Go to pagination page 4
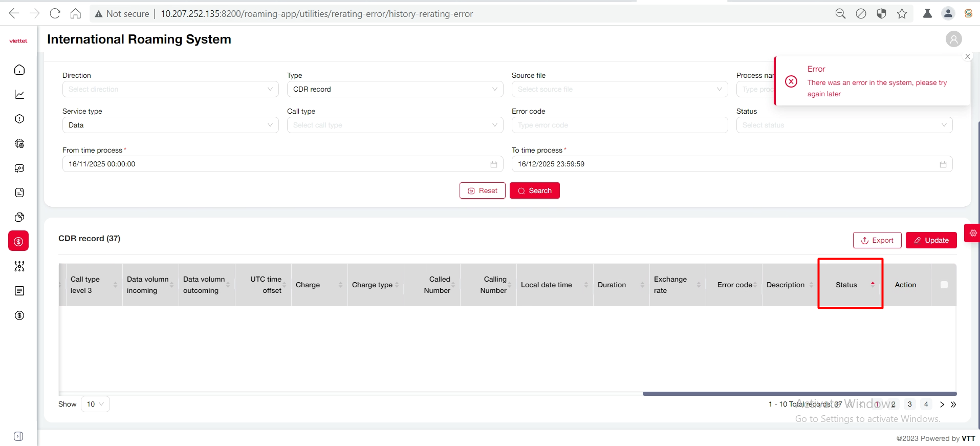 [x=926, y=404]
